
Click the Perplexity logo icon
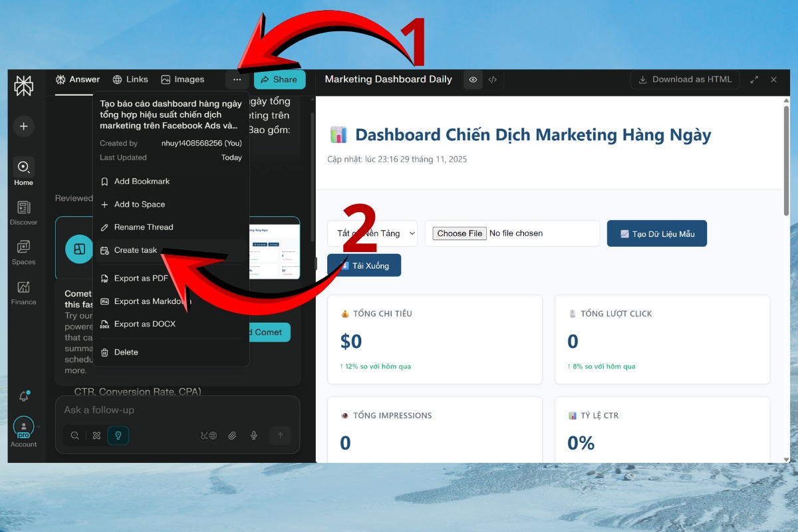(24, 86)
